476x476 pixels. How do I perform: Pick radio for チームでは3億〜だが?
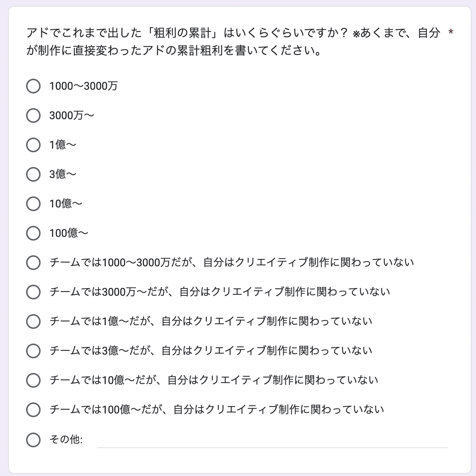[x=33, y=351]
